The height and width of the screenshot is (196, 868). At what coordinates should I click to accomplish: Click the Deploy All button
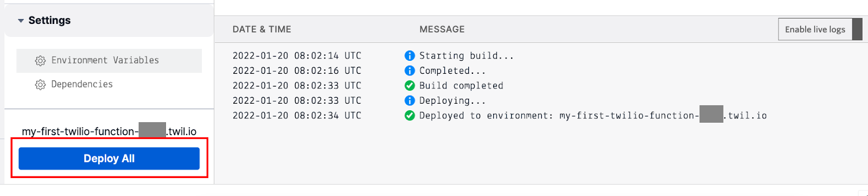click(109, 159)
